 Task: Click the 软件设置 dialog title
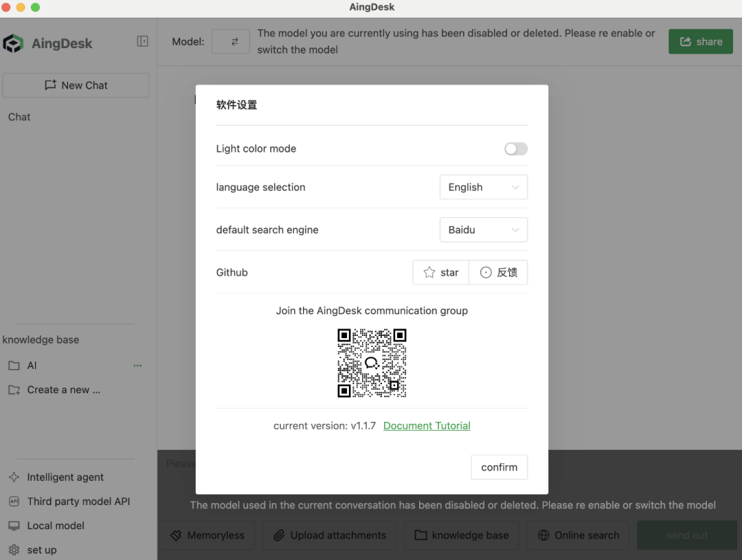pyautogui.click(x=236, y=105)
